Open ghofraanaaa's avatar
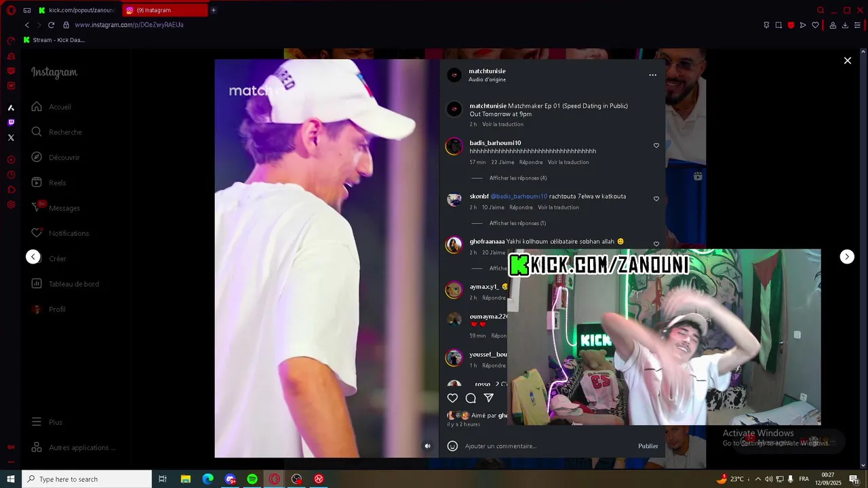 click(454, 245)
